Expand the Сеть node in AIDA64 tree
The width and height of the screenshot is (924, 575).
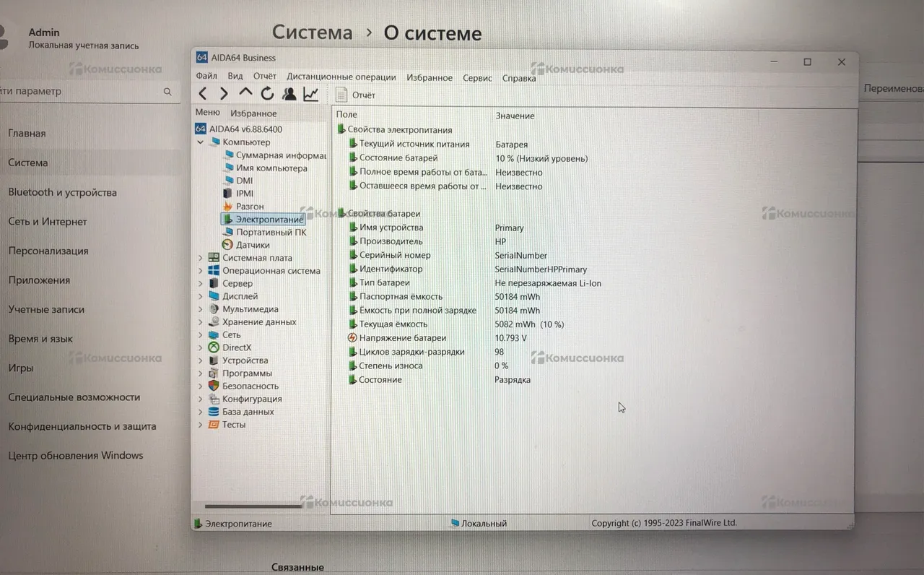click(201, 335)
